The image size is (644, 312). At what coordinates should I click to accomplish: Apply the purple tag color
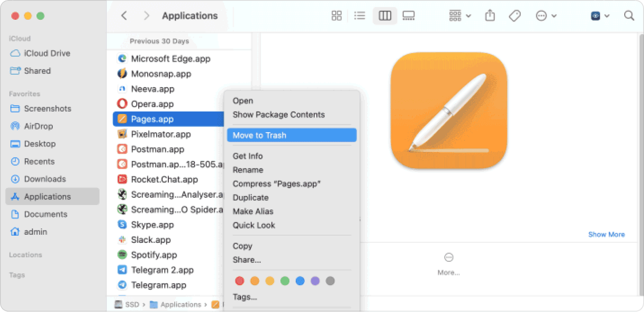point(315,281)
